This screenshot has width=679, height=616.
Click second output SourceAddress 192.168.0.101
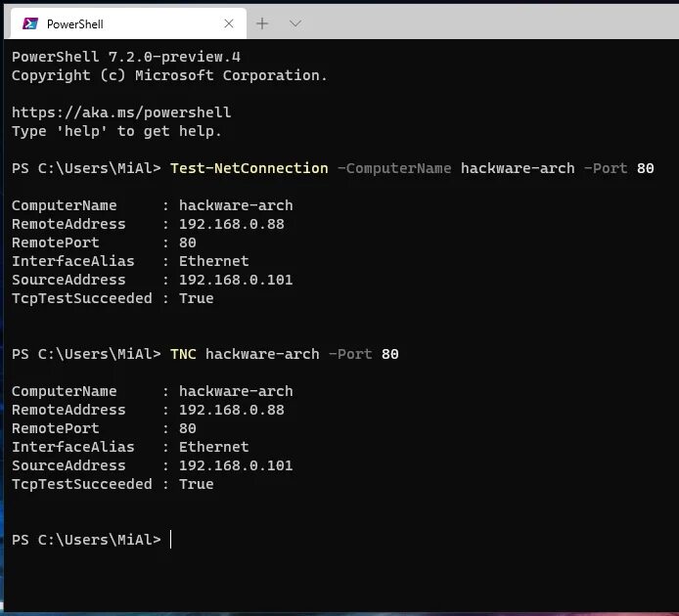236,465
